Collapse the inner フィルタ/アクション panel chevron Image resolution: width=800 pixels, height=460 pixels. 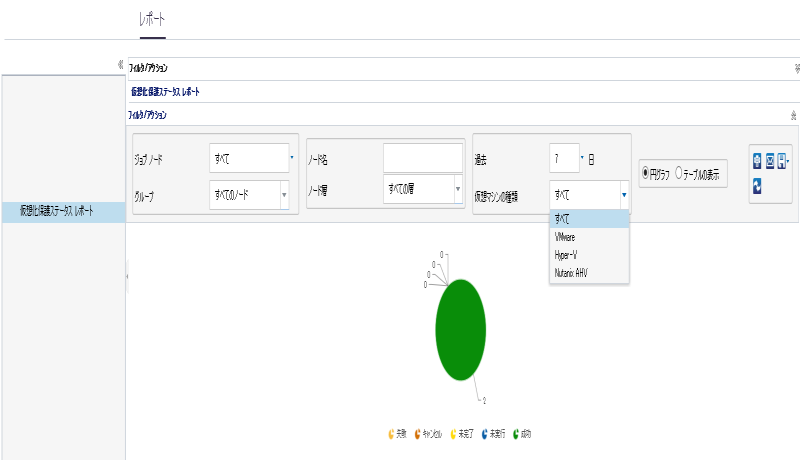click(x=793, y=116)
